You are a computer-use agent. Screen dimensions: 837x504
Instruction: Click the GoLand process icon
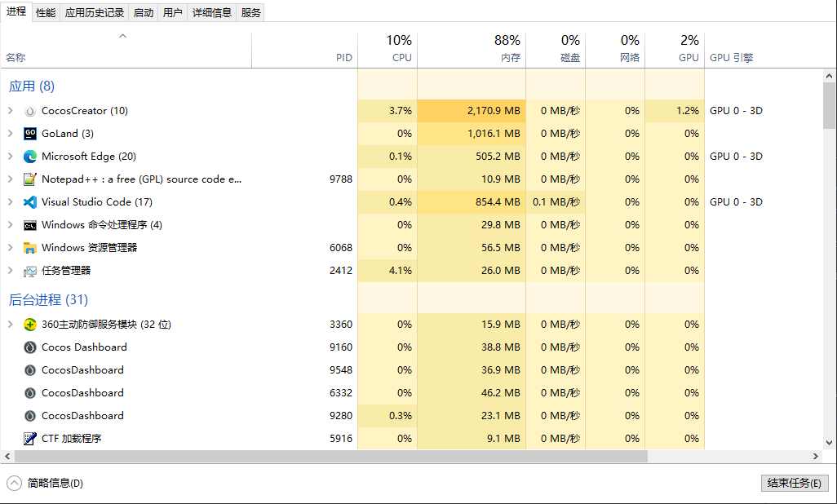30,134
